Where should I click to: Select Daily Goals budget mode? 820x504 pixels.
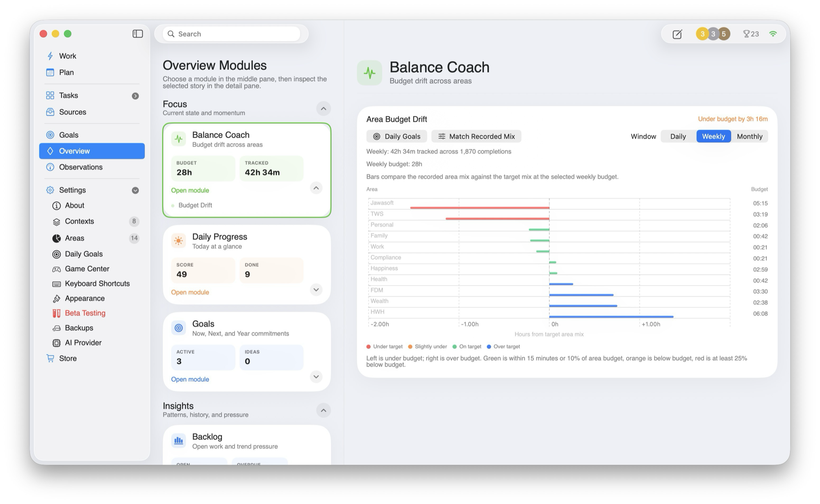[x=396, y=136]
